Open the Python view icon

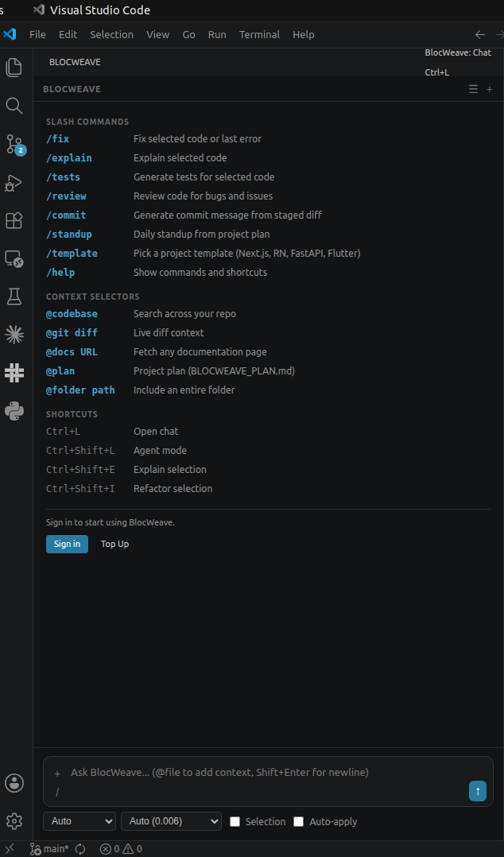(14, 410)
